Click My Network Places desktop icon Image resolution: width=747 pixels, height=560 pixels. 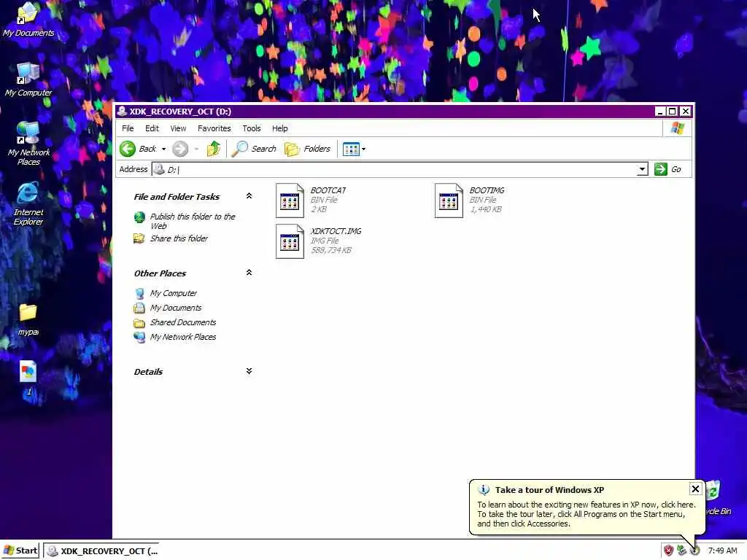pos(28,144)
